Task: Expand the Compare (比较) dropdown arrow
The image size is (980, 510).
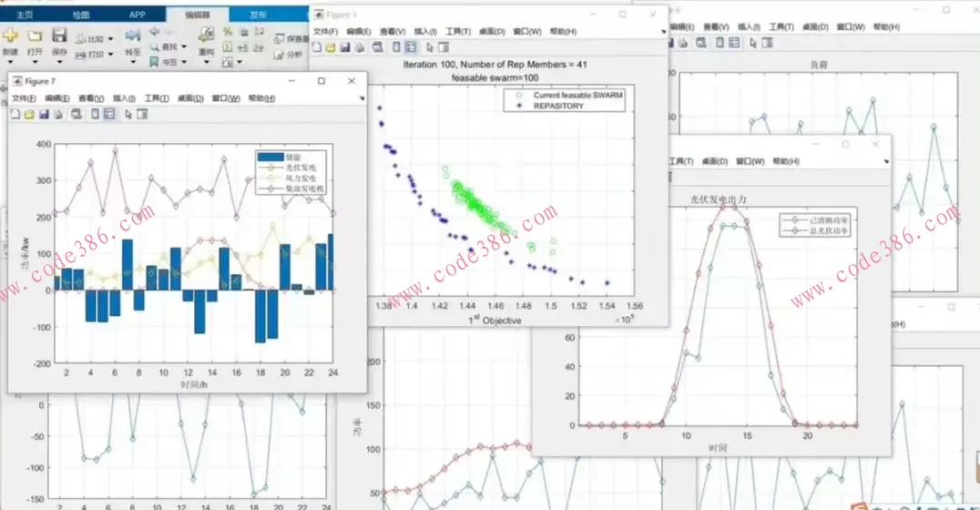Action: point(110,39)
